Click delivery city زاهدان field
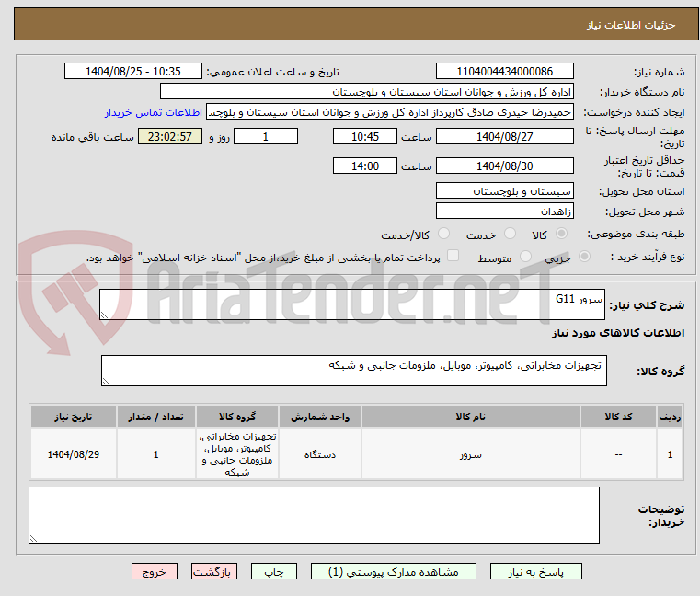 pos(504,211)
